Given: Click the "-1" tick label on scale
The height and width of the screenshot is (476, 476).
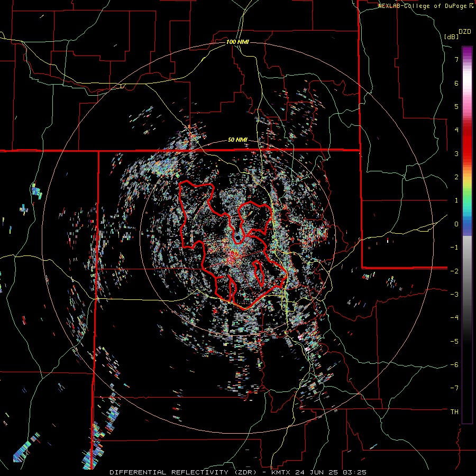Looking at the screenshot, I should [454, 248].
